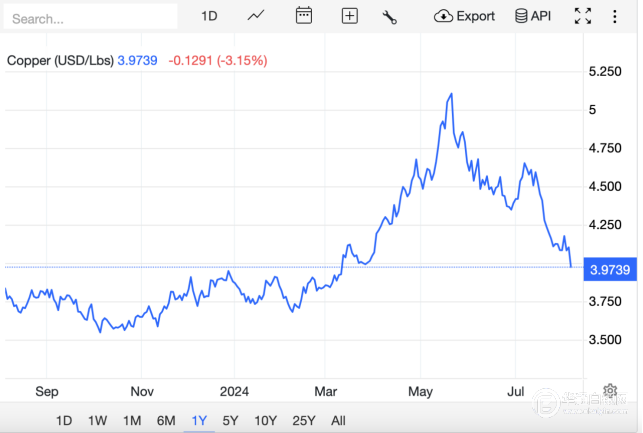Select the active 1Y range
Screen dimensions: 643x433
pos(200,420)
